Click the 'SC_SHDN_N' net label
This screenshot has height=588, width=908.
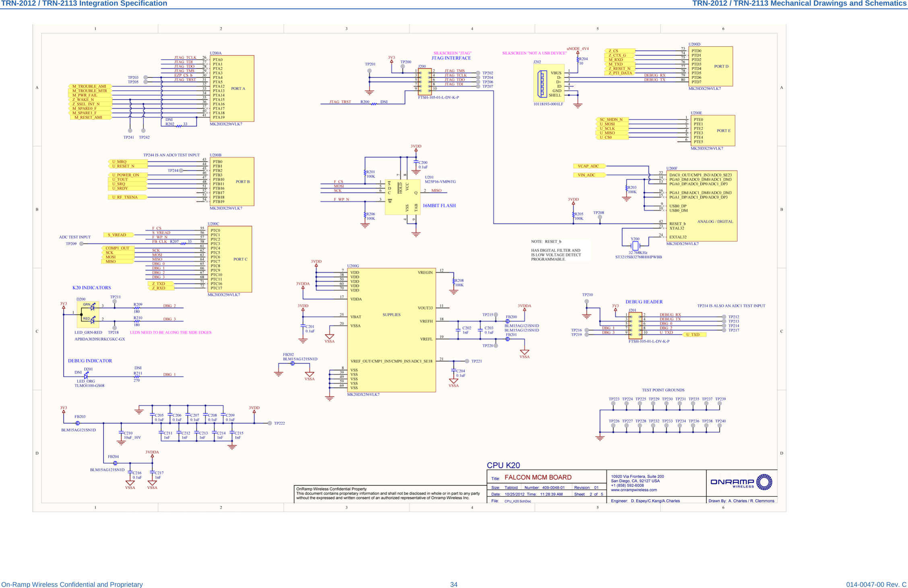tap(612, 119)
